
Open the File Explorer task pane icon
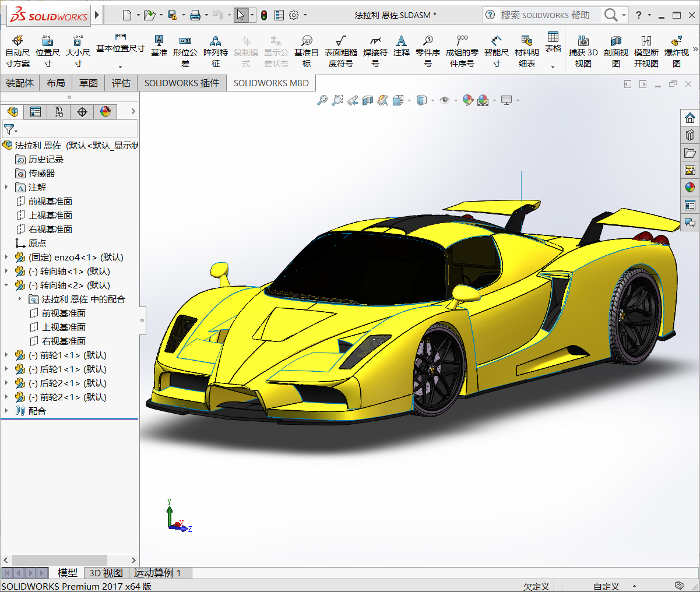(690, 153)
